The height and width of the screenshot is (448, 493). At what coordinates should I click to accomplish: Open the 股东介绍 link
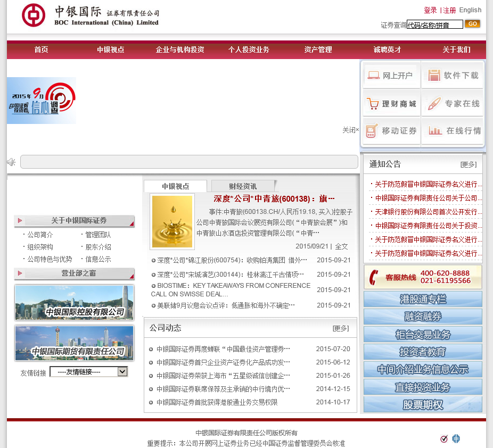coord(98,247)
